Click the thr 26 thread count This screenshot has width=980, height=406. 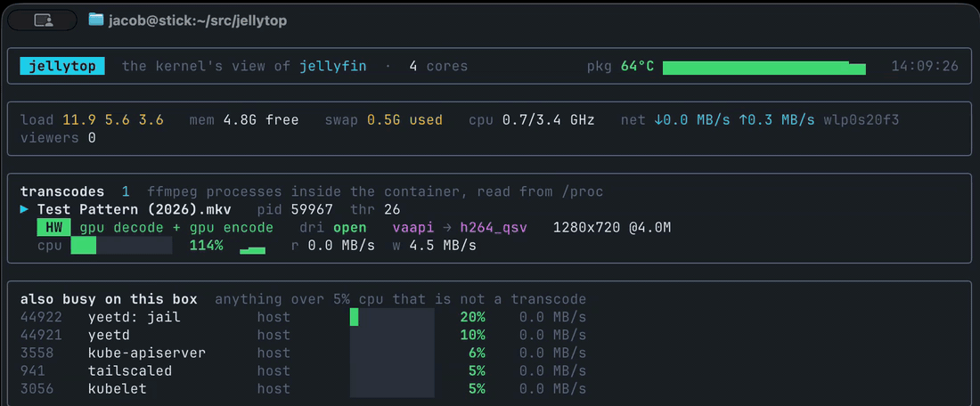pos(375,210)
